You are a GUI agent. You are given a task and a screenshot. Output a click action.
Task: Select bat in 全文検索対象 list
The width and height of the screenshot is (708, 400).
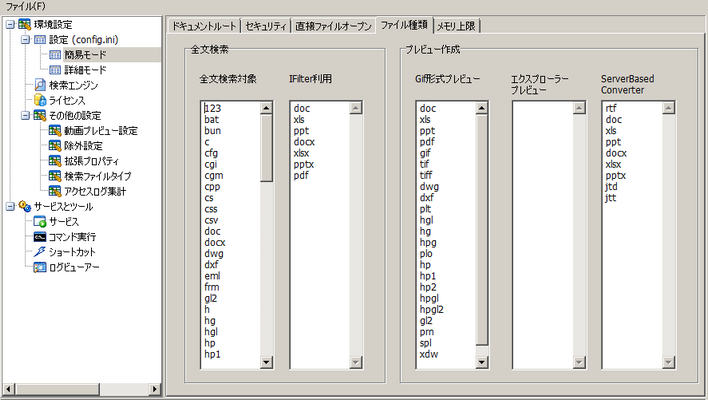211,120
